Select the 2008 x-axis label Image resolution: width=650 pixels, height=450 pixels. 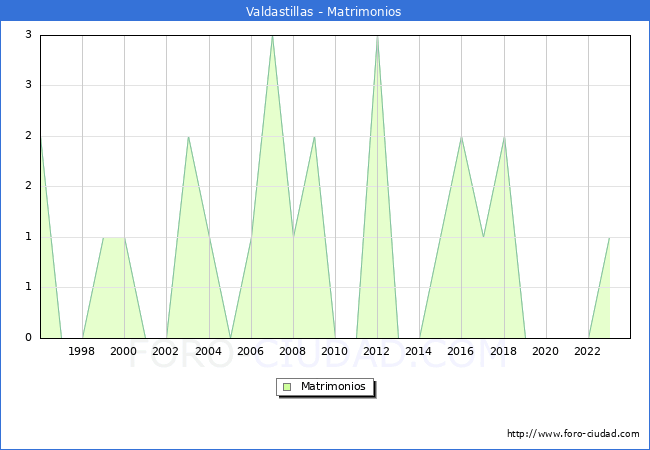point(293,351)
